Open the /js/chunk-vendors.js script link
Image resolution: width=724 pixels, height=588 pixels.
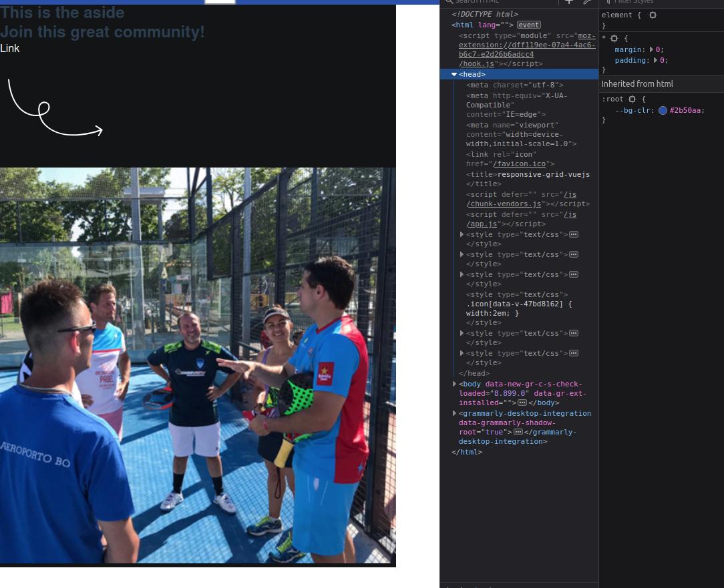pos(522,200)
